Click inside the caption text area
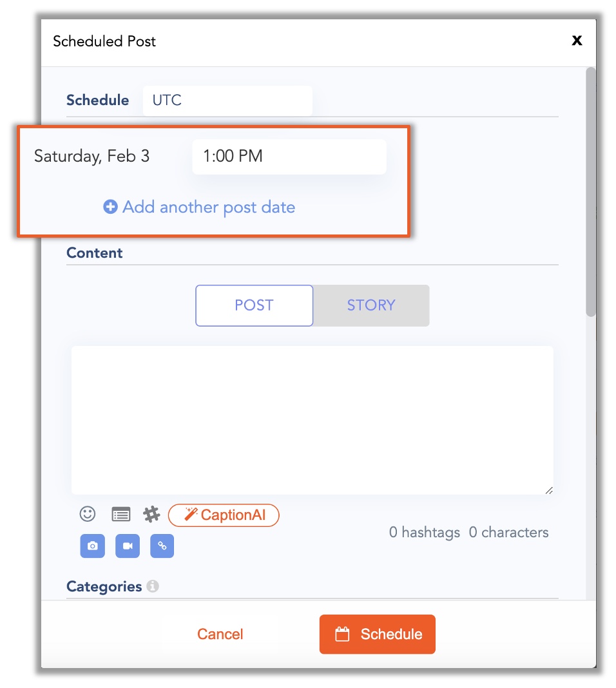Screen dimensions: 616x688 click(312, 419)
